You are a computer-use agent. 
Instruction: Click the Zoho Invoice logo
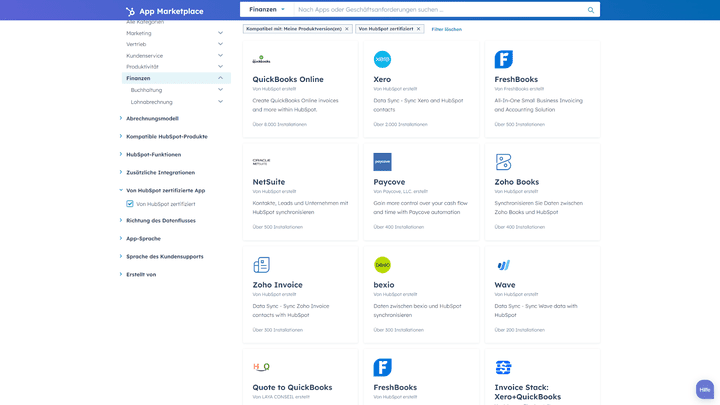261,264
